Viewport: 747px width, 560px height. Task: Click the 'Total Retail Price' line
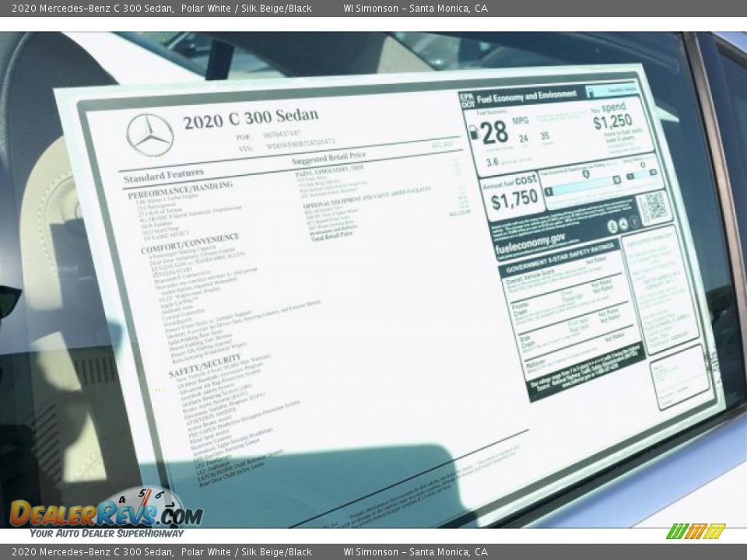pyautogui.click(x=332, y=236)
